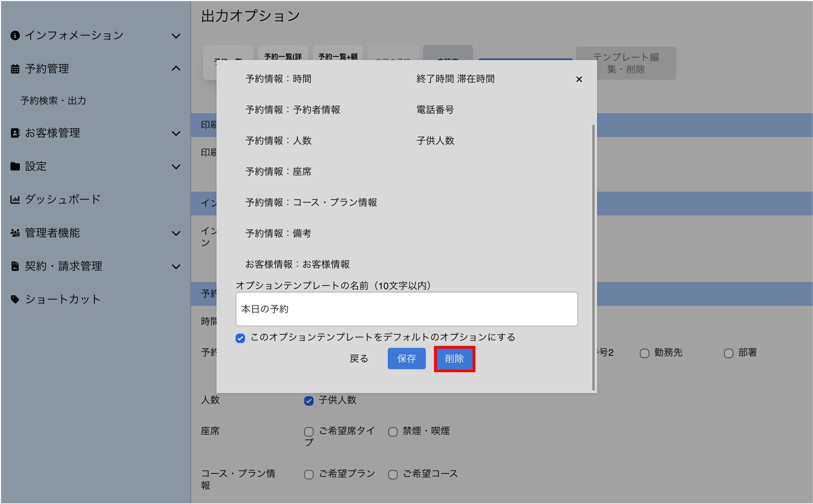Open the お客様管理 menu item
813x504 pixels.
[52, 133]
